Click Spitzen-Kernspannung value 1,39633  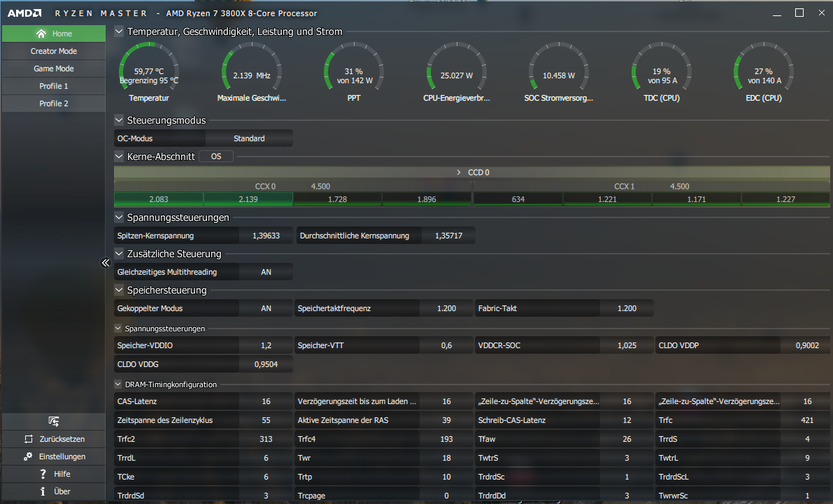266,236
